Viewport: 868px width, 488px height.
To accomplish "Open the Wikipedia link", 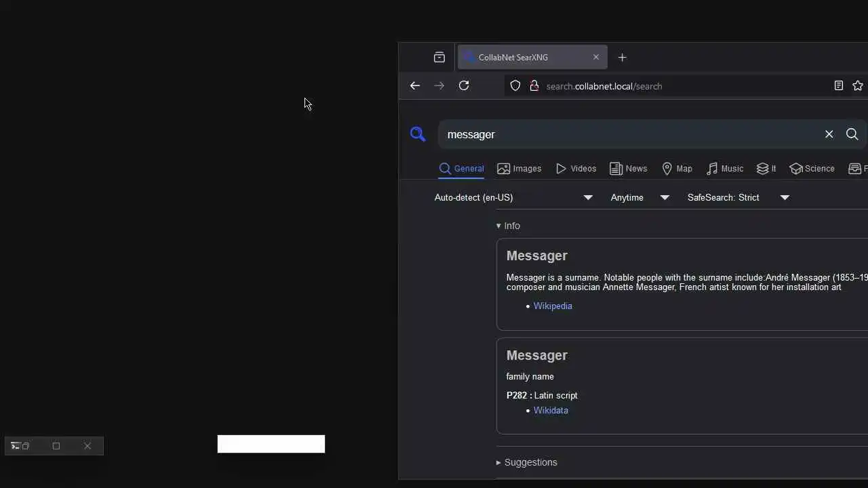I will (x=553, y=306).
